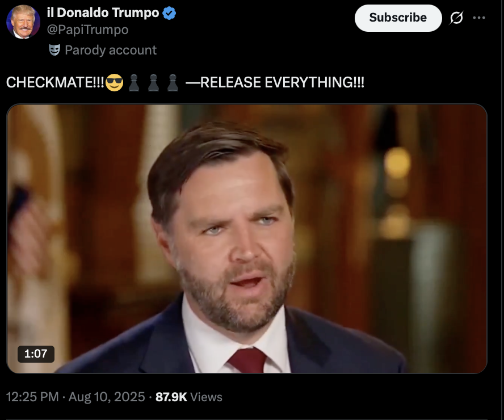Viewport: 504px width, 420px height.
Task: Click the Parody account label
Action: coord(111,50)
